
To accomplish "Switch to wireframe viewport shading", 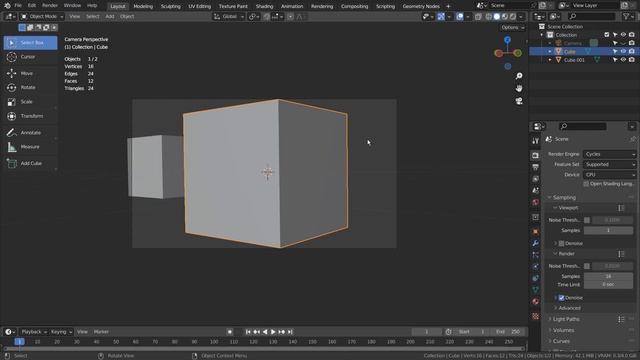I will [489, 17].
